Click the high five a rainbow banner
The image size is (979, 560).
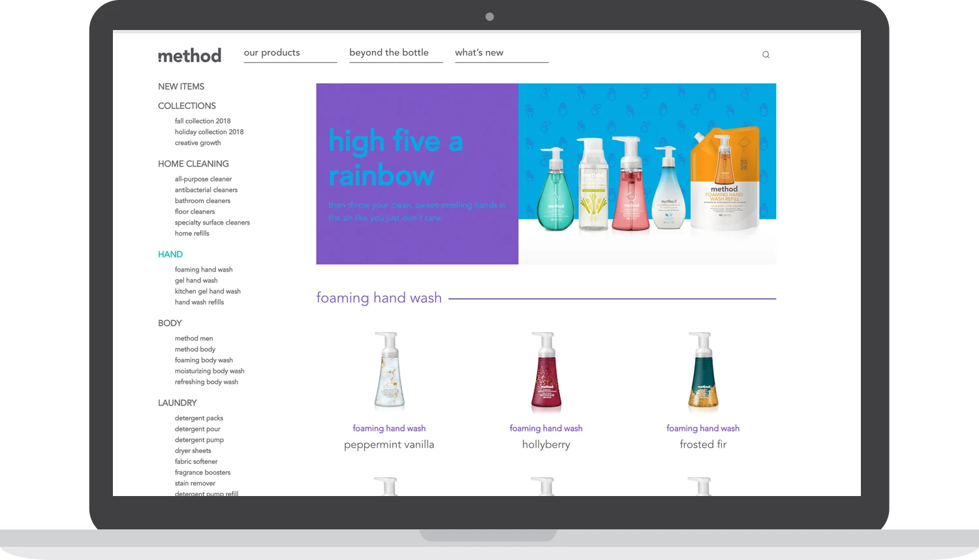[x=546, y=174]
